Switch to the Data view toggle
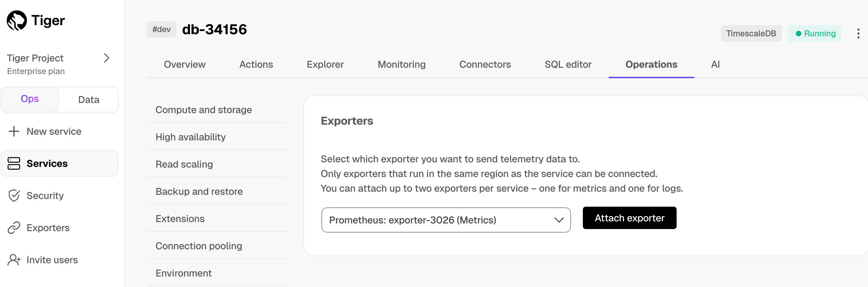 pyautogui.click(x=89, y=100)
